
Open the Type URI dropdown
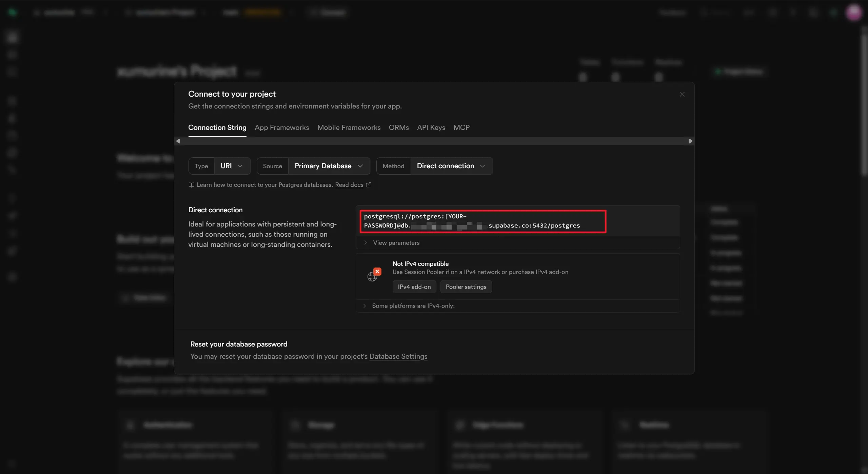[232, 166]
